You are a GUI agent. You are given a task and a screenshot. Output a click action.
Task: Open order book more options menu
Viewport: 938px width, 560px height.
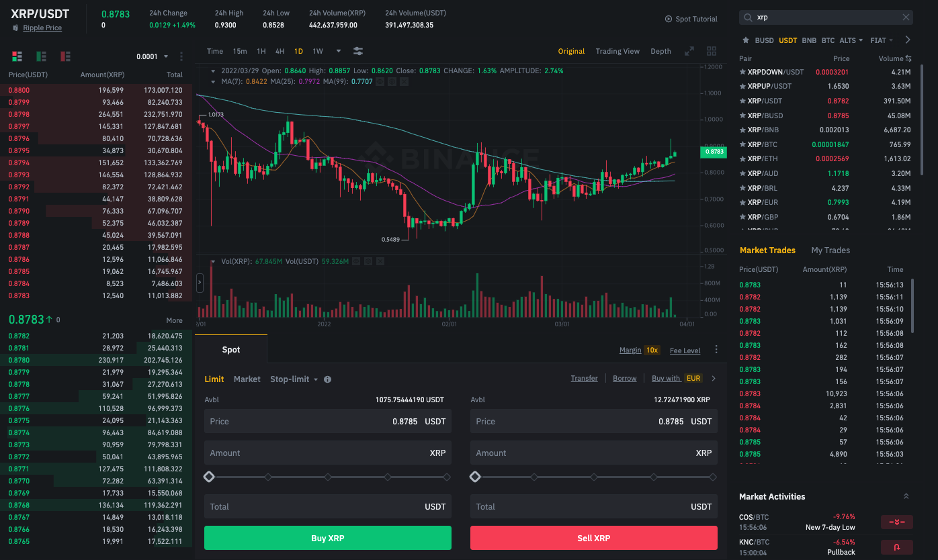point(181,56)
